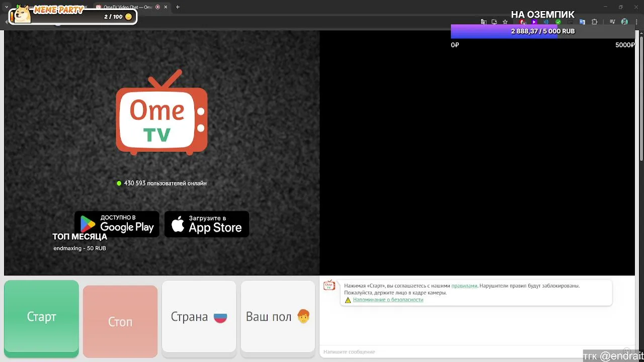The width and height of the screenshot is (644, 362).
Task: Click the small OmeTV chat avatar icon
Action: (329, 285)
